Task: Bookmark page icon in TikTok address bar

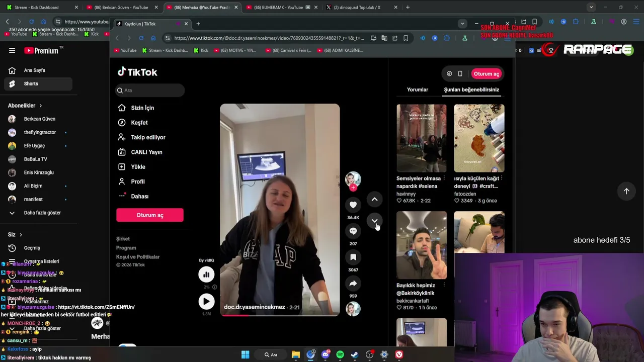Action: pyautogui.click(x=406, y=38)
